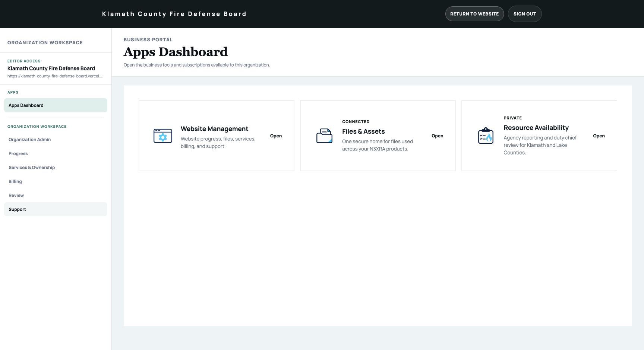Screen dimensions: 644x350
Task: Click the Website Management description text
Action: click(x=218, y=143)
